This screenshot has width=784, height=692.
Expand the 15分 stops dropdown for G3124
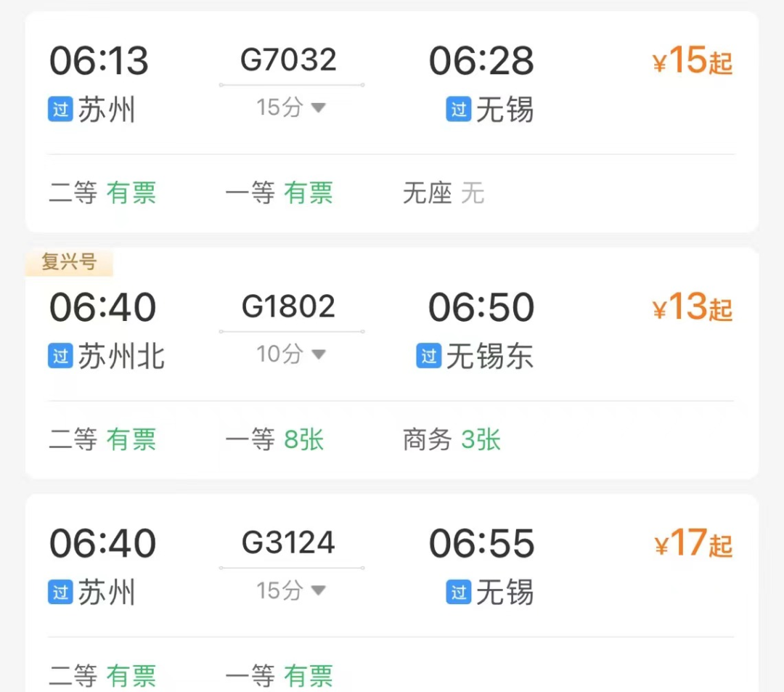click(290, 591)
